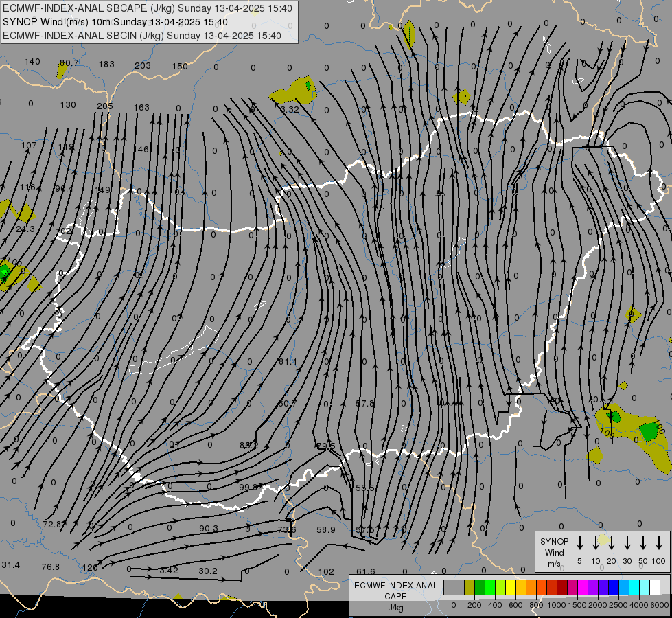The image size is (672, 618).
Task: Click the 76.8 value on the map
Action: click(51, 567)
